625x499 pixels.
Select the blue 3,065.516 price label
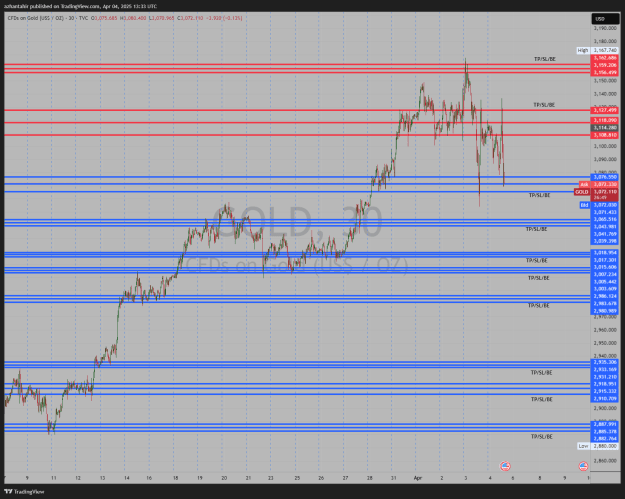(x=605, y=219)
